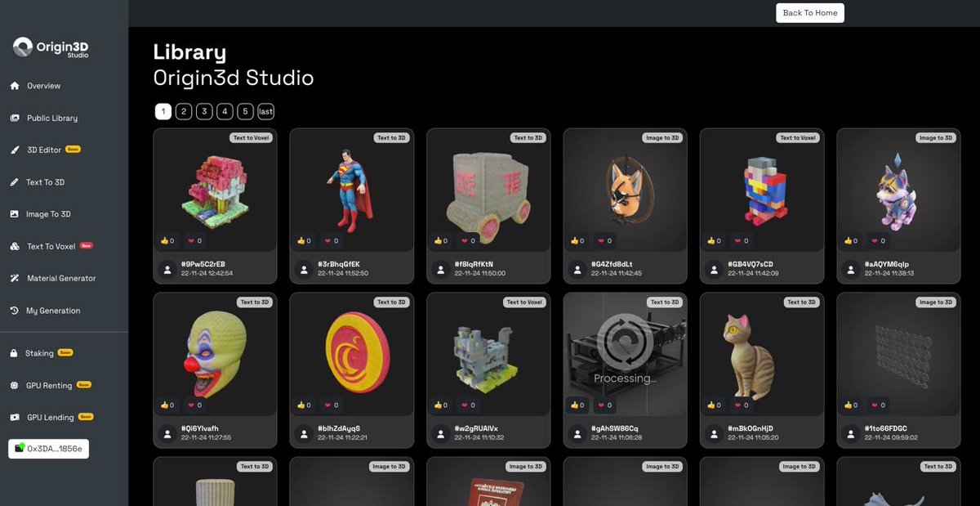Click the user avatar for #Qi6Ylvafh
Image resolution: width=980 pixels, height=506 pixels.
click(167, 433)
